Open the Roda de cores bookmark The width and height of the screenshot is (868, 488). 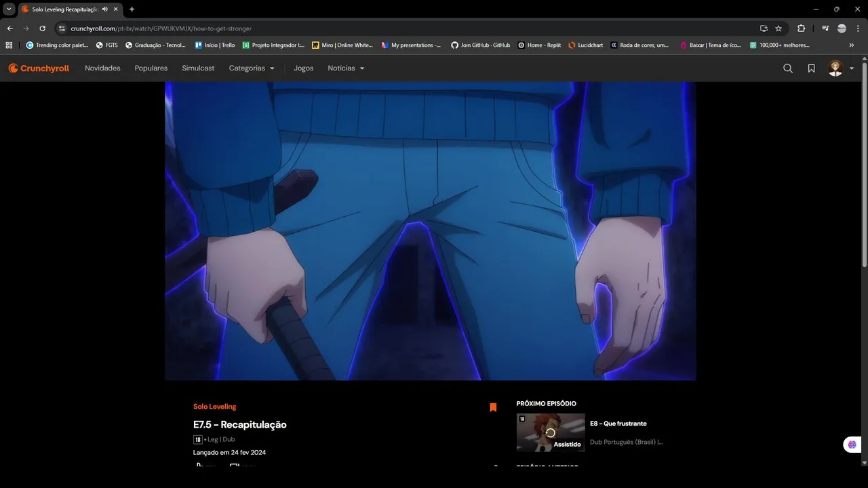[x=639, y=45]
